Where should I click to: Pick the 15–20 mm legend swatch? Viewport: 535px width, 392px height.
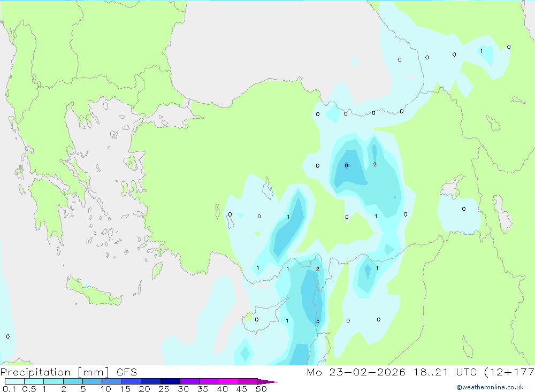click(131, 381)
